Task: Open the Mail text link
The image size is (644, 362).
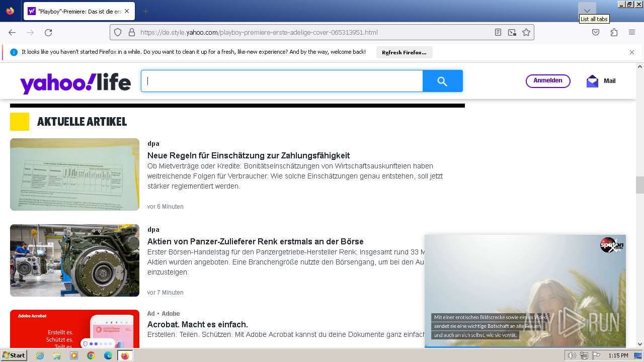Action: tap(610, 81)
